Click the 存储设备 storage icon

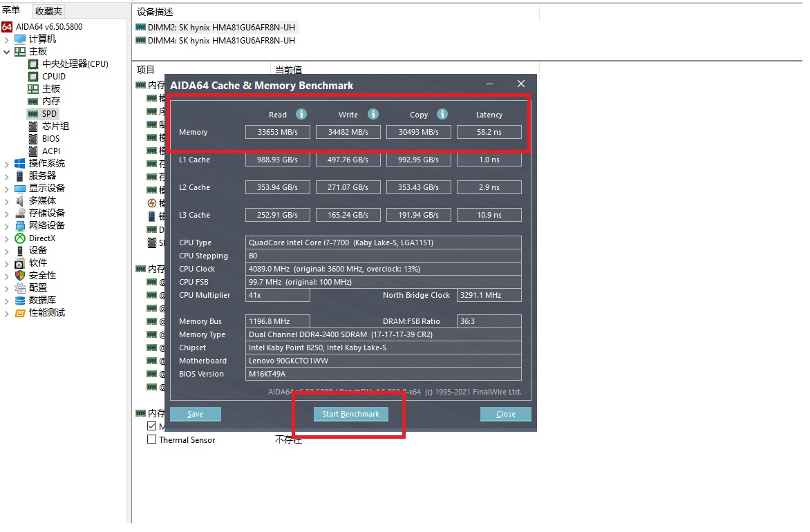[20, 213]
